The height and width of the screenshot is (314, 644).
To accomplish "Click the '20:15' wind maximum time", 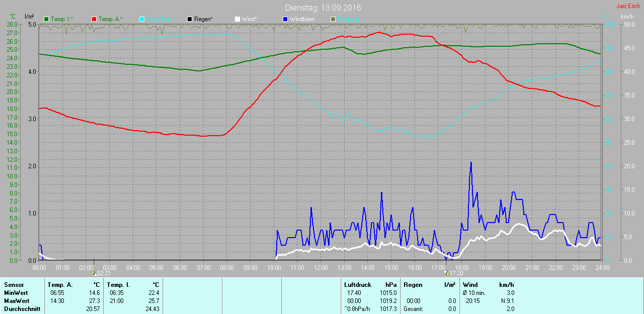I will (x=472, y=301).
